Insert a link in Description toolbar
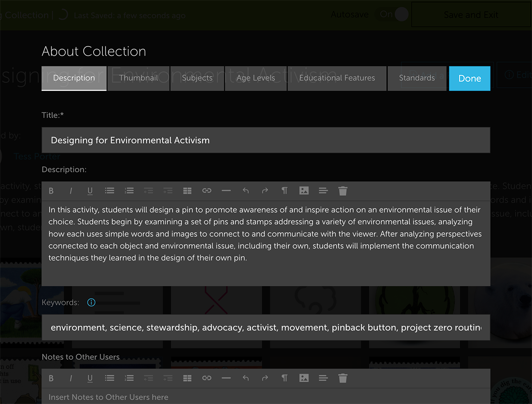The width and height of the screenshot is (532, 404). [207, 191]
